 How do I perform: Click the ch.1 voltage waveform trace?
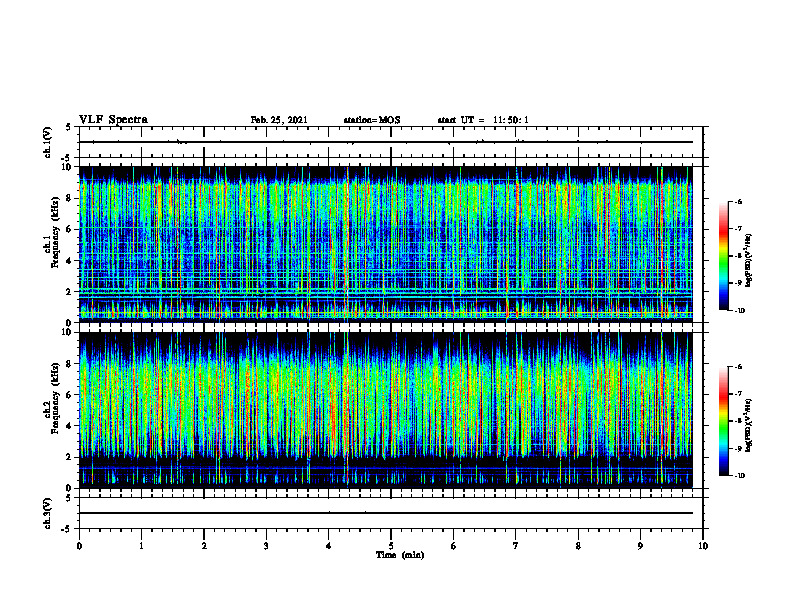386,142
